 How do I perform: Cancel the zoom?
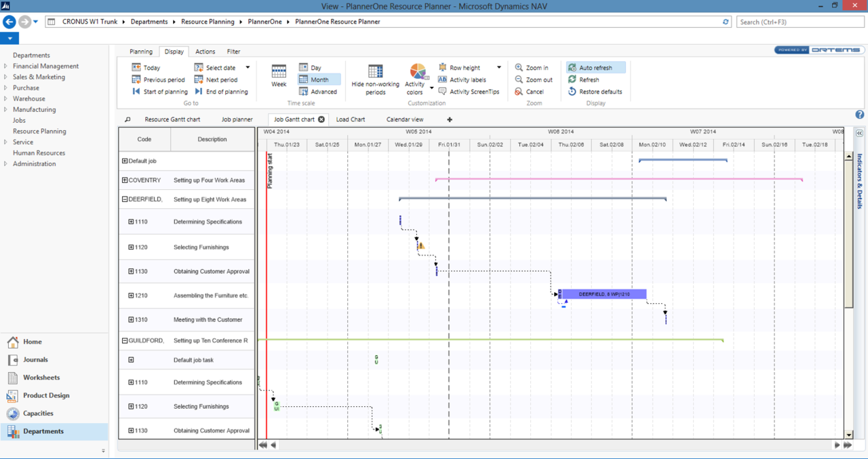529,92
